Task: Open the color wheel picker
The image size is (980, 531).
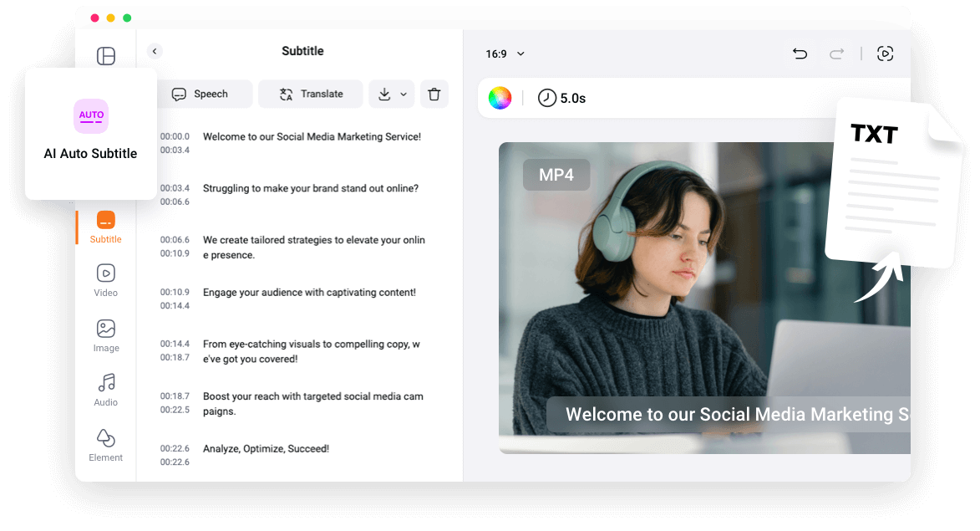Action: (500, 98)
